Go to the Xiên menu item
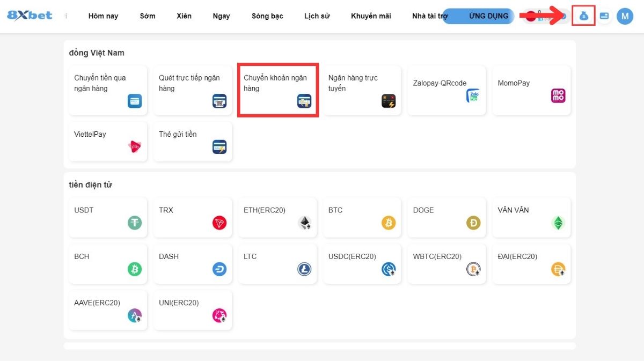This screenshot has width=644, height=361. 184,16
